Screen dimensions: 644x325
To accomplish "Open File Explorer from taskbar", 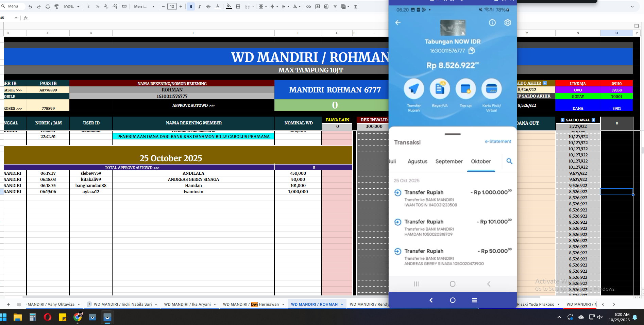I will [18, 317].
